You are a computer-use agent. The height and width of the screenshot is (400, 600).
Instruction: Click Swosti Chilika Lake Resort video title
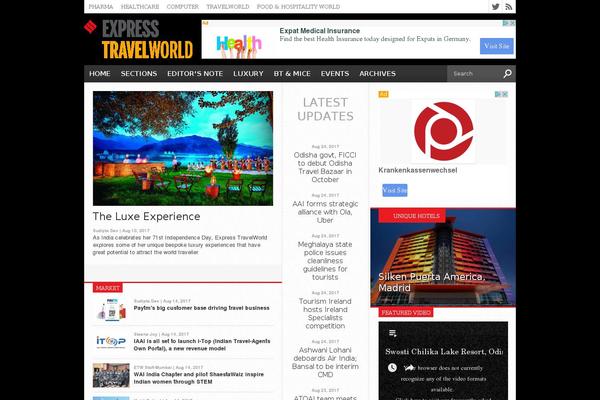click(444, 352)
